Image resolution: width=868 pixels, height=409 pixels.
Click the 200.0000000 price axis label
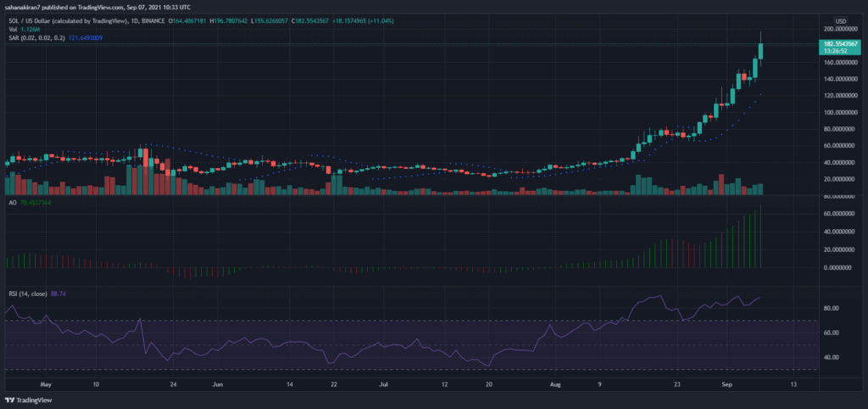(839, 28)
